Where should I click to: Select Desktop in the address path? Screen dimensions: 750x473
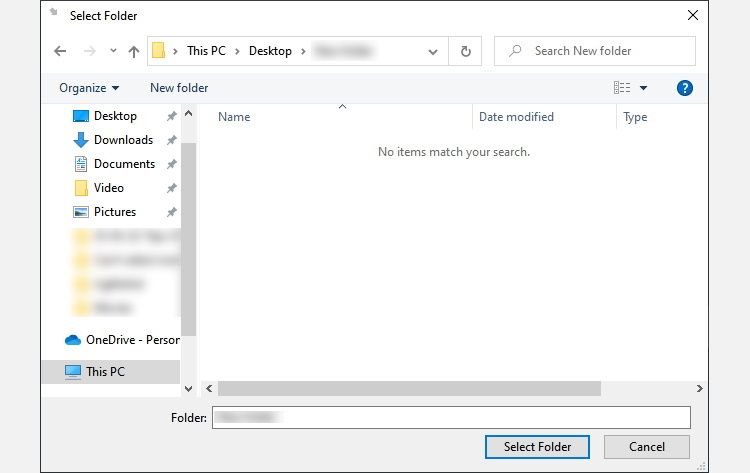[x=270, y=51]
